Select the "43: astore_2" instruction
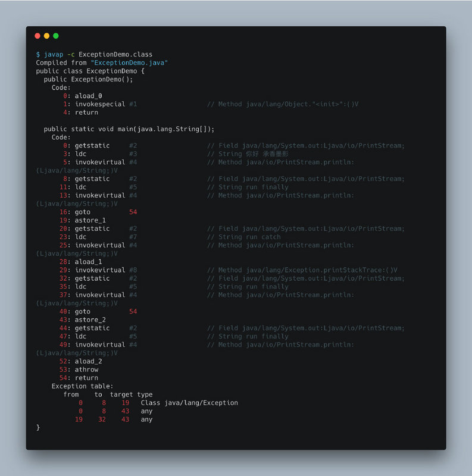 [x=83, y=320]
